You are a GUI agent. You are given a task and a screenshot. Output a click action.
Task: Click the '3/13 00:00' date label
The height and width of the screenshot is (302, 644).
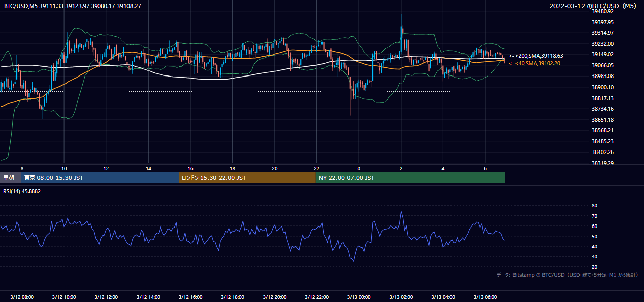[x=359, y=297]
